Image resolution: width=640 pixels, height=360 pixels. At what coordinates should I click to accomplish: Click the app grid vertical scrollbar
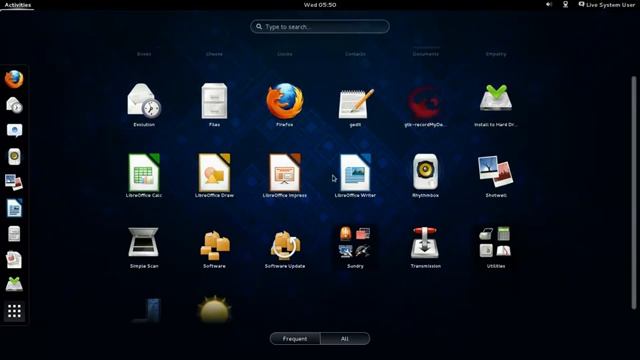[x=633, y=192]
